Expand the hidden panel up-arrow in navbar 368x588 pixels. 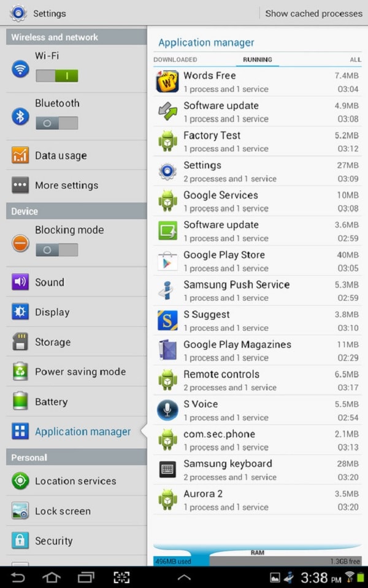(x=184, y=578)
